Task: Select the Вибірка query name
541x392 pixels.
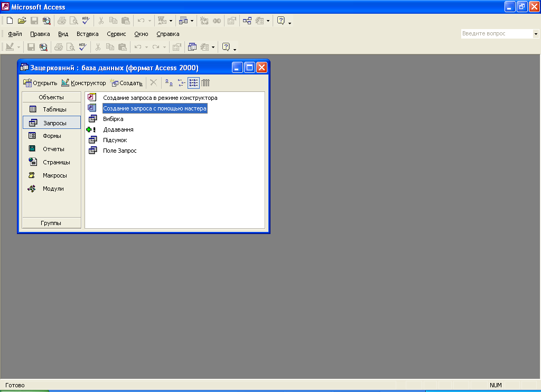Action: 113,119
